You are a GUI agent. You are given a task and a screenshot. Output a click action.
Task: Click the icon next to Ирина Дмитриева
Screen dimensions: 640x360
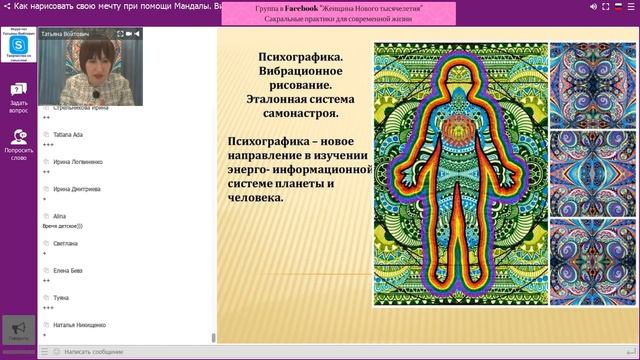point(46,189)
